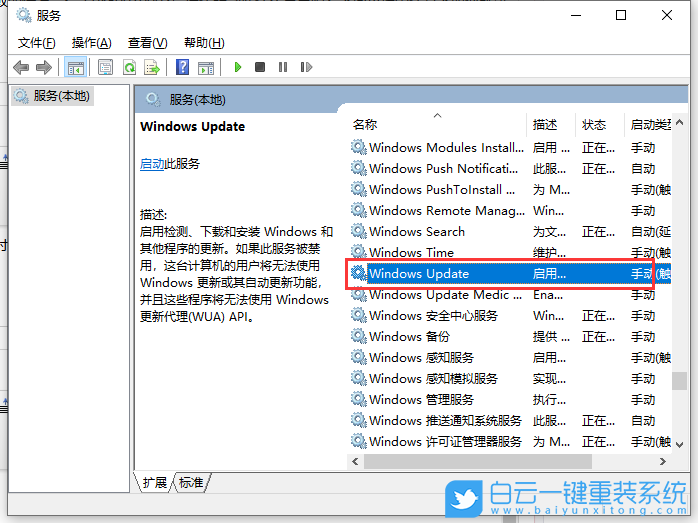The image size is (698, 523).
Task: Select the Windows 许可证管理器服务 row
Action: click(x=510, y=442)
